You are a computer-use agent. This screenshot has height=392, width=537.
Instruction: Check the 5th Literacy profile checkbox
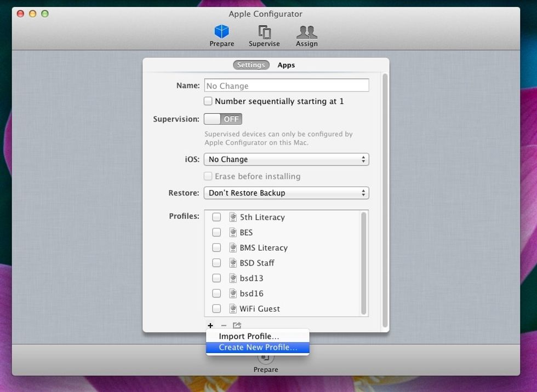[x=216, y=217]
